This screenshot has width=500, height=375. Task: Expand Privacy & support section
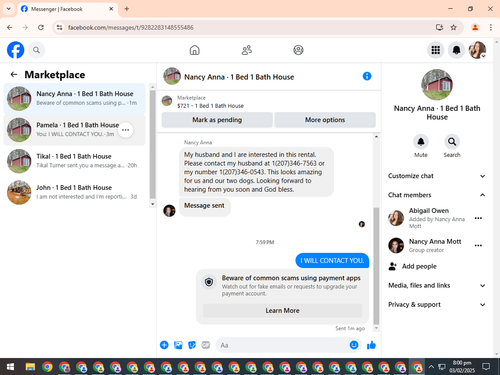[x=437, y=304]
